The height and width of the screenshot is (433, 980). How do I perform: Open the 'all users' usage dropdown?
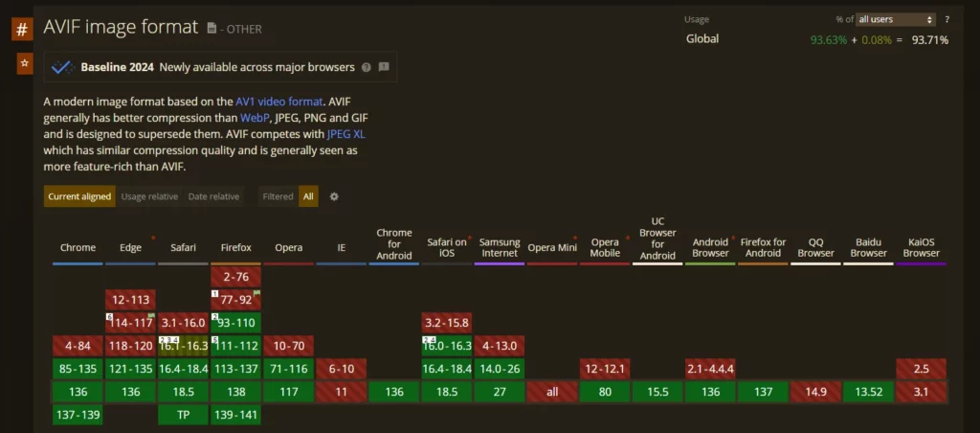(895, 19)
